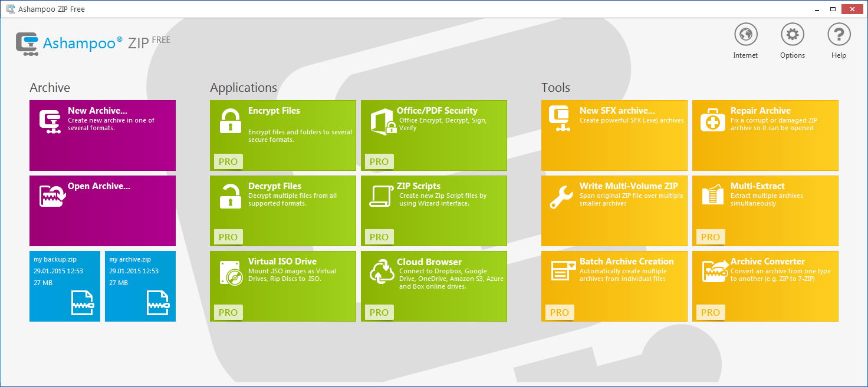The image size is (868, 387).
Task: Click the Encrypt Files padlock icon
Action: tap(230, 121)
